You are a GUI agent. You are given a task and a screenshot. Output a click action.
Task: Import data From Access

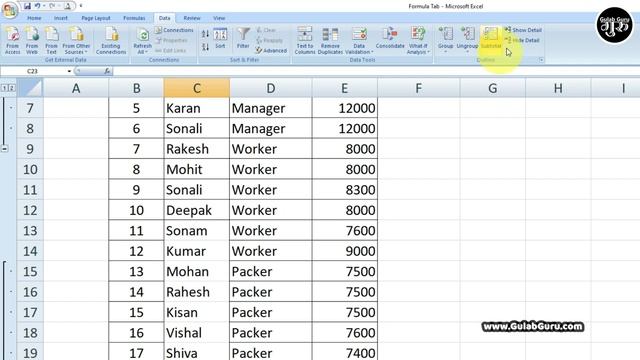[x=13, y=40]
